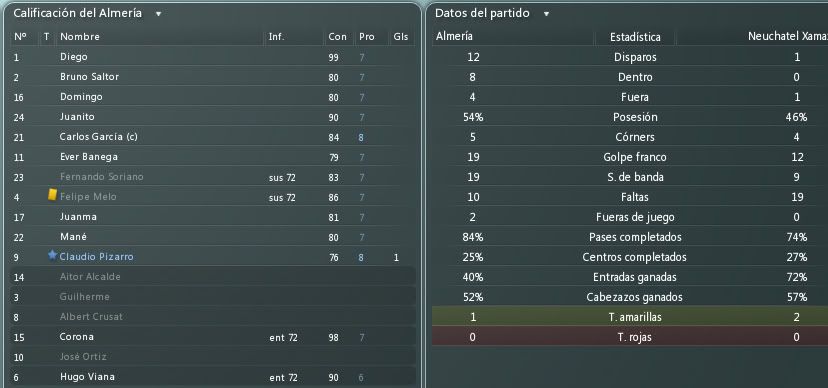Viewport: 828px width, 388px height.
Task: Select the Inf. column header
Action: pyautogui.click(x=276, y=36)
